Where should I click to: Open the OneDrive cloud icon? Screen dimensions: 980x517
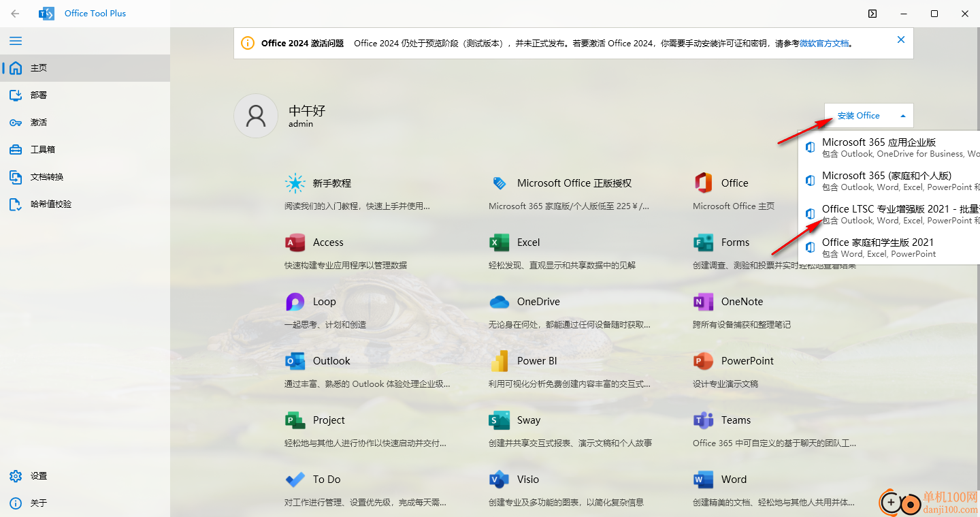(x=500, y=302)
